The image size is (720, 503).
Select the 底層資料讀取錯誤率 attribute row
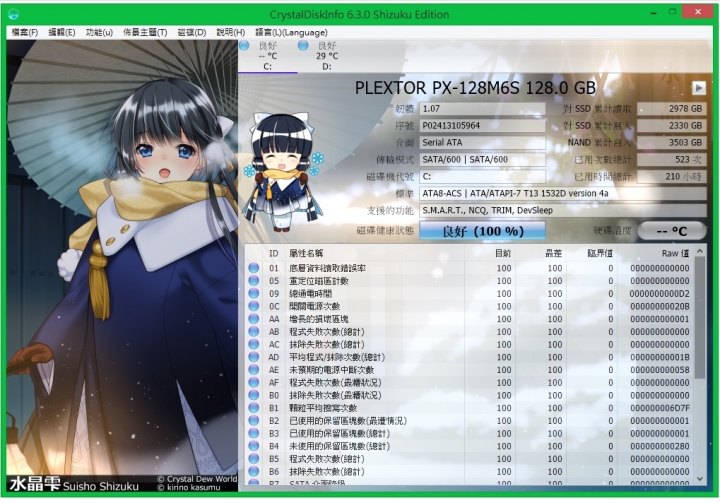(x=469, y=268)
